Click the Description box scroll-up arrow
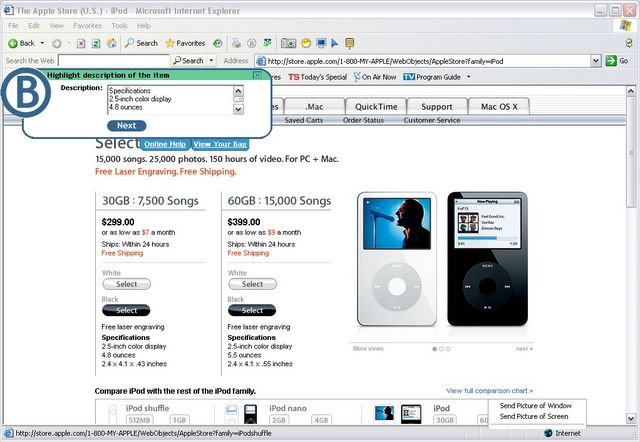 click(x=238, y=91)
